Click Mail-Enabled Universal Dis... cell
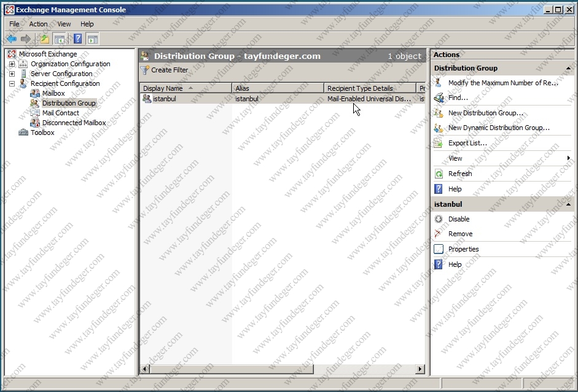The height and width of the screenshot is (392, 578). coord(370,99)
